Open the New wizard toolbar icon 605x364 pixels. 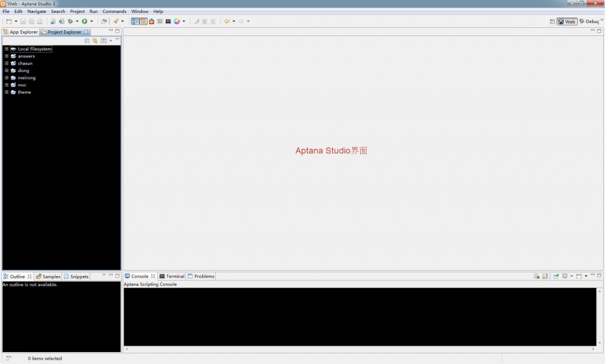pos(9,21)
